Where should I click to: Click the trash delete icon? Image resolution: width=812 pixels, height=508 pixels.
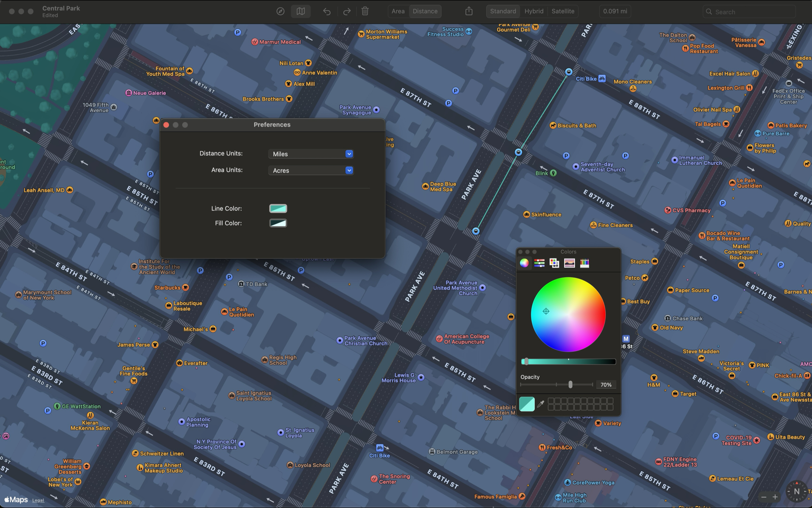point(365,11)
